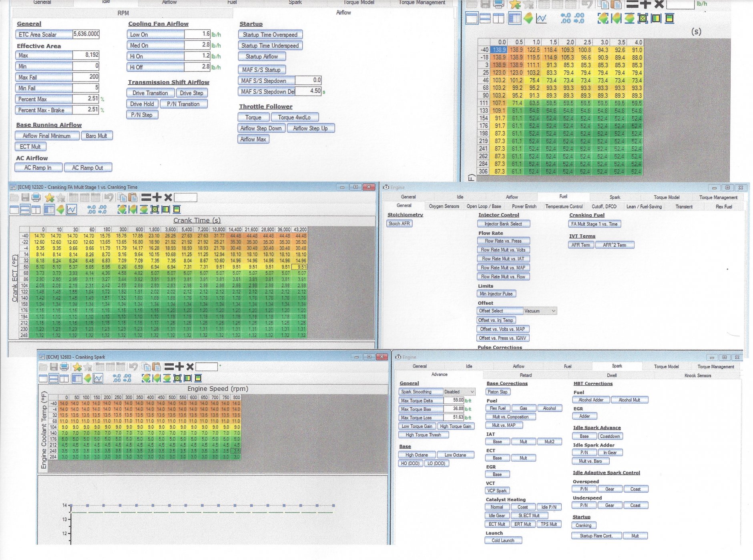Image resolution: width=753 pixels, height=560 pixels.
Task: Show 3D surface view in Cranking FA Mult window
Action: point(60,209)
